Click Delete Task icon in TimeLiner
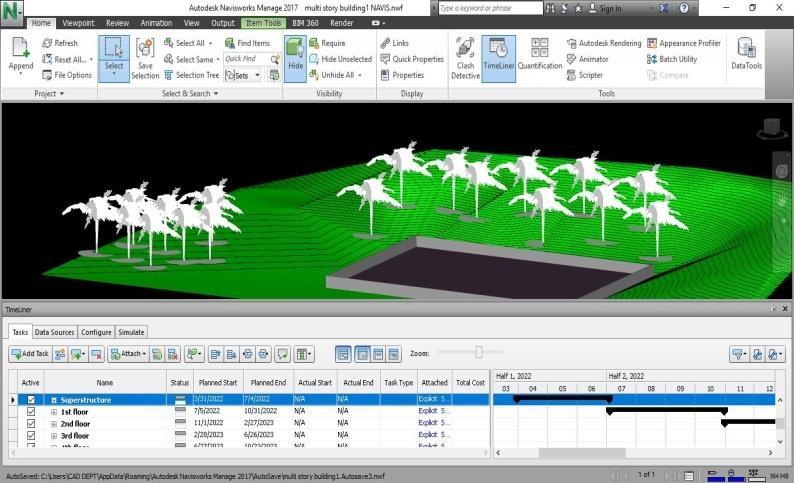This screenshot has width=794, height=483. coord(96,354)
